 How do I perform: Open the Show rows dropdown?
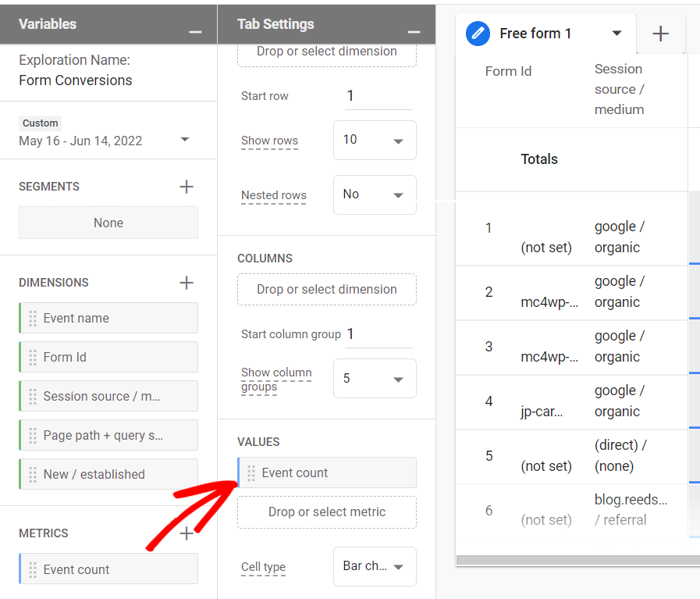(x=375, y=141)
